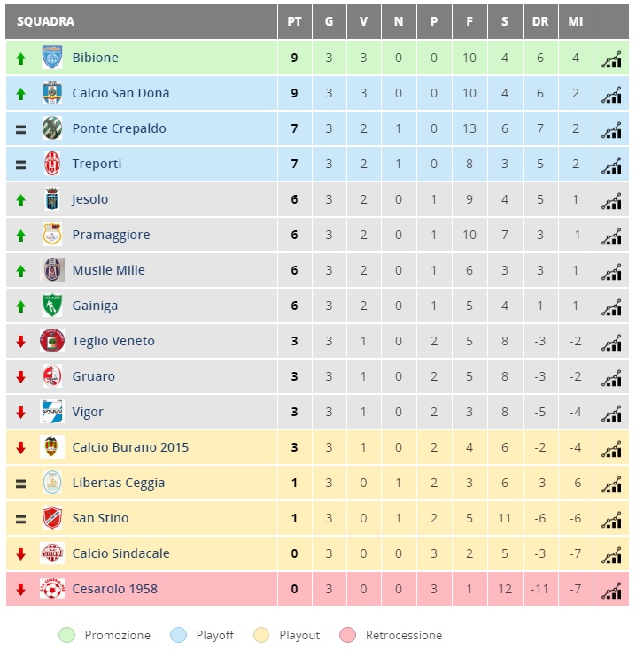The image size is (644, 650).
Task: Click the Teglio Veneto round red crest
Action: [52, 341]
